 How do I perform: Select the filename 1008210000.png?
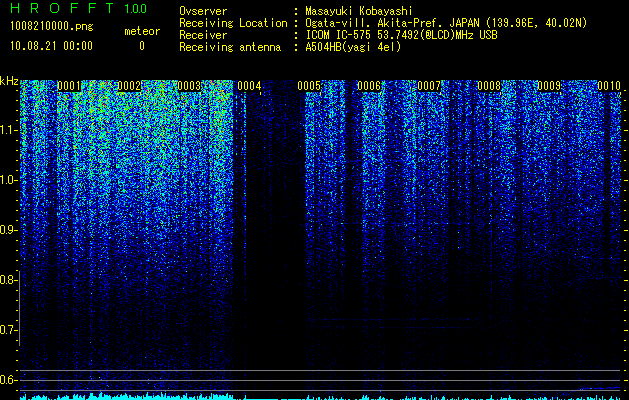(x=52, y=27)
